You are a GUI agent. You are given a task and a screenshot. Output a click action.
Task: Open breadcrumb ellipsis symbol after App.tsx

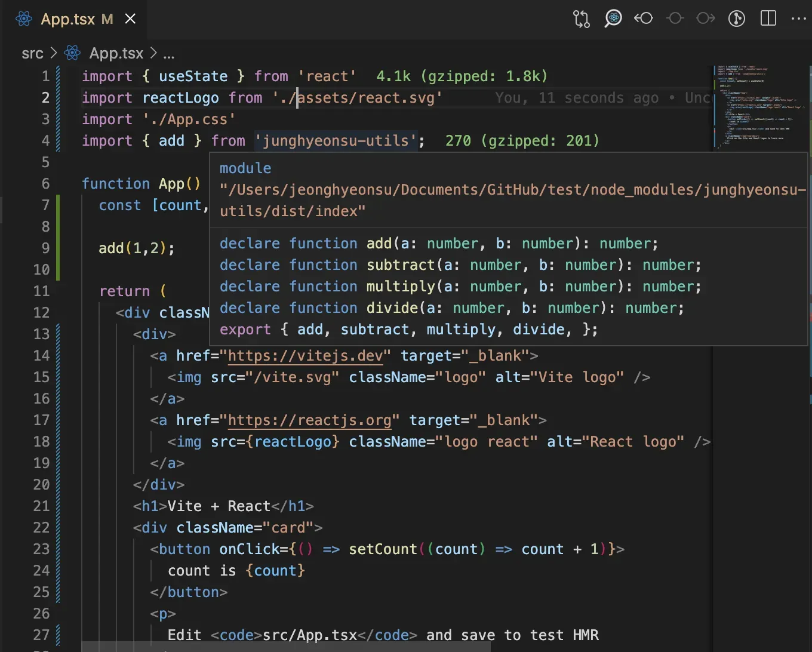[169, 54]
